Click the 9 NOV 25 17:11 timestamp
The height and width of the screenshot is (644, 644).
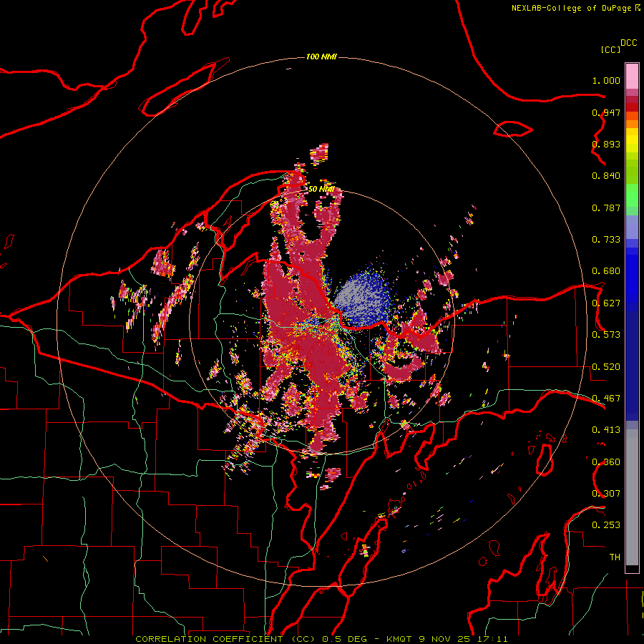point(463,639)
